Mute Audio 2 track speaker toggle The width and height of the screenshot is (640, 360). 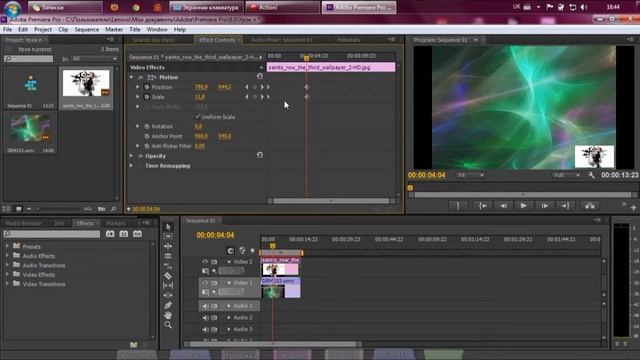tap(205, 318)
